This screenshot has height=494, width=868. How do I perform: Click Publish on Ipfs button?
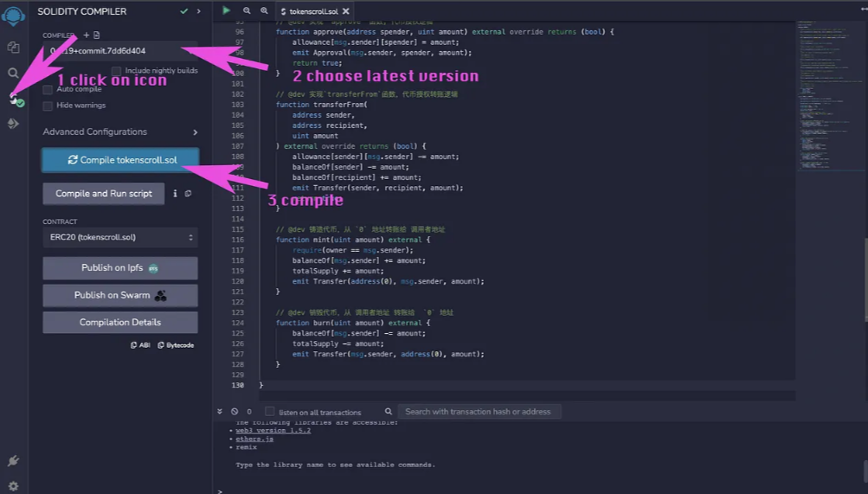tap(120, 267)
